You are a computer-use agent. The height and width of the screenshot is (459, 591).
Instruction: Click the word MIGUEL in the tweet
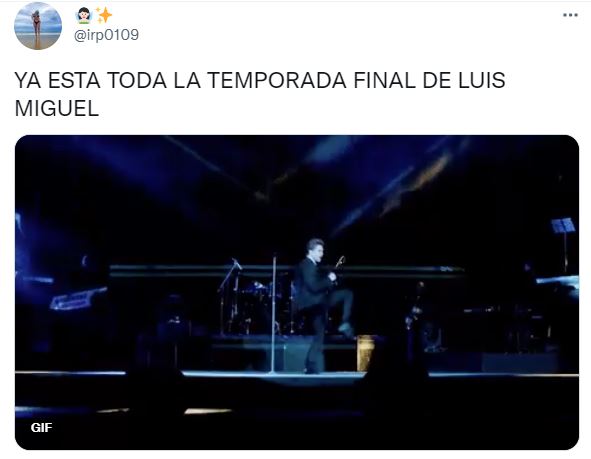(57, 109)
